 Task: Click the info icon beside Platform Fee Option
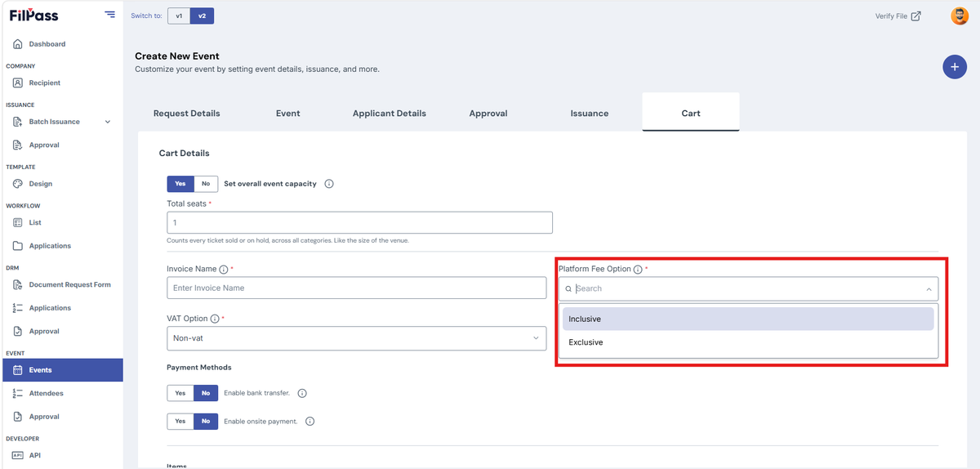point(638,269)
